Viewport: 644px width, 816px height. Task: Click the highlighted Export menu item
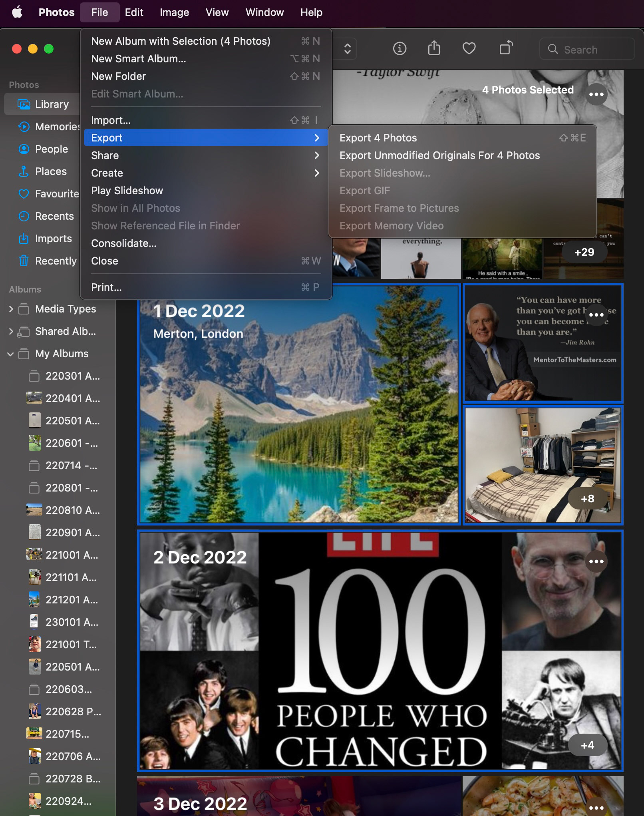tap(206, 138)
